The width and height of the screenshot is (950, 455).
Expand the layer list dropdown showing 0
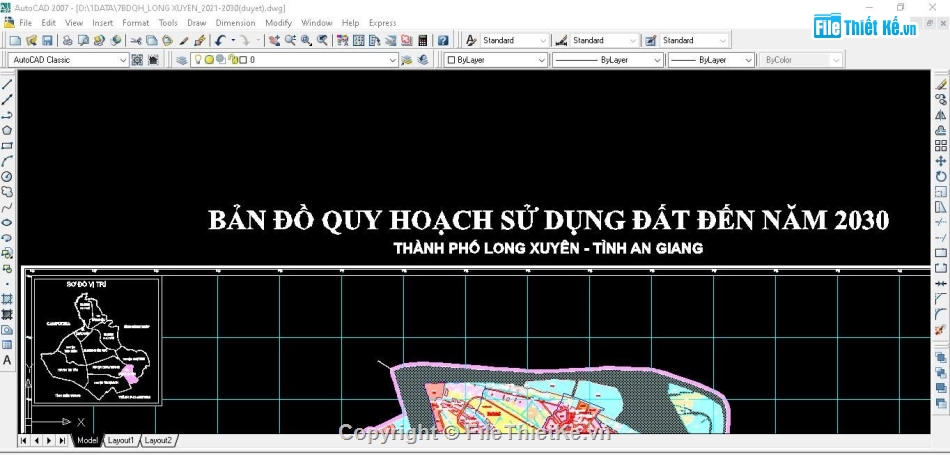(x=393, y=60)
